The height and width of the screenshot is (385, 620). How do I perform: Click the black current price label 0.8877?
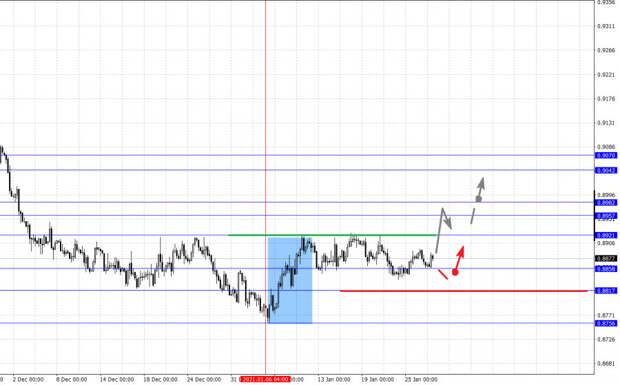(x=606, y=259)
